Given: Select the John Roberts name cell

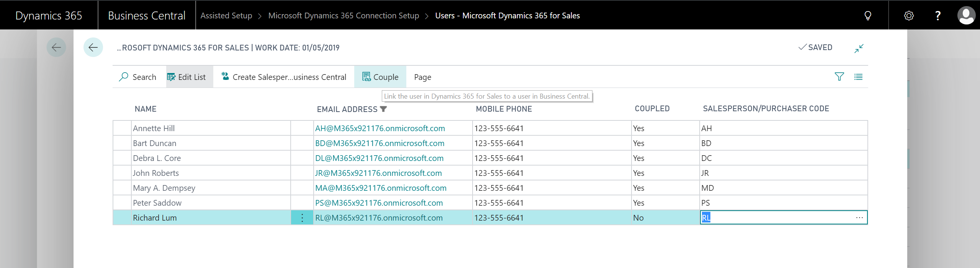Looking at the screenshot, I should point(211,173).
